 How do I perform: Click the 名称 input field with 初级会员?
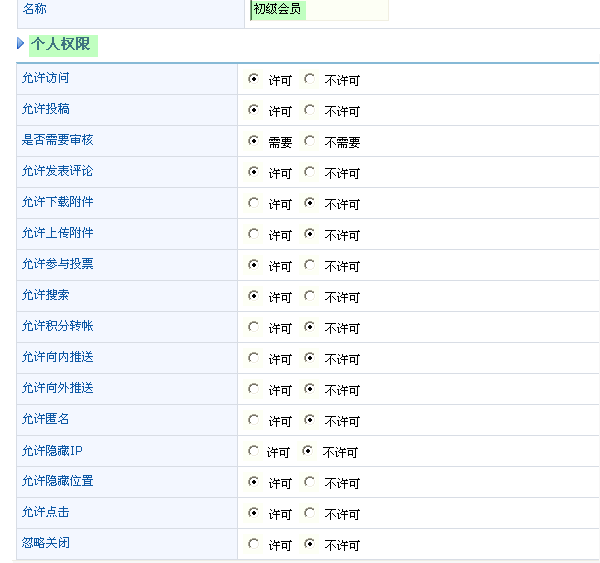point(319,10)
